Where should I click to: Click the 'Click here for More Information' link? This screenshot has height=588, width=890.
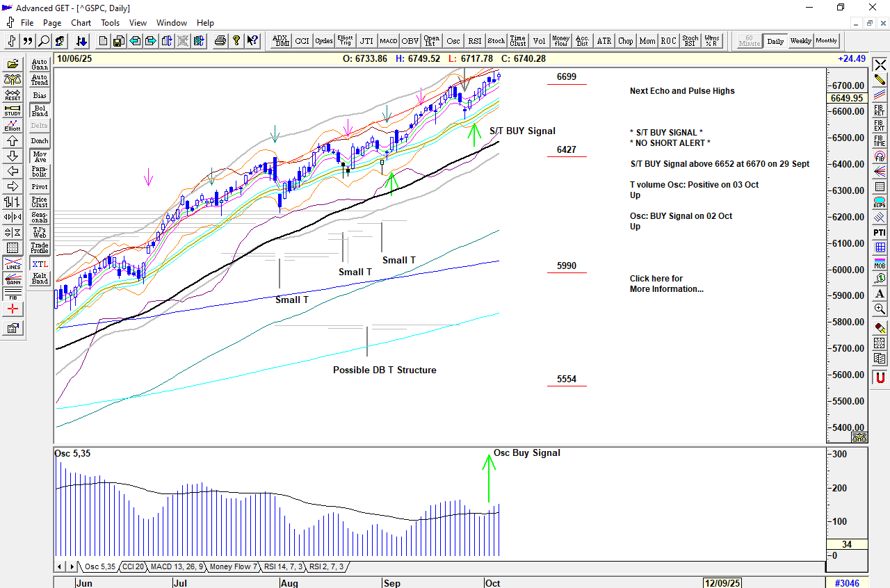[666, 284]
